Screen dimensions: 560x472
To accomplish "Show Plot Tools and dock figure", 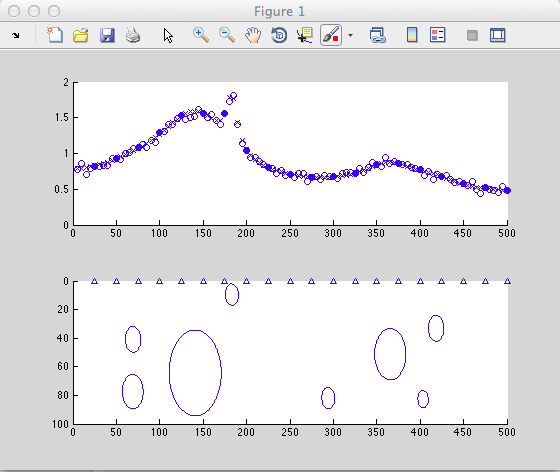I will (x=498, y=35).
